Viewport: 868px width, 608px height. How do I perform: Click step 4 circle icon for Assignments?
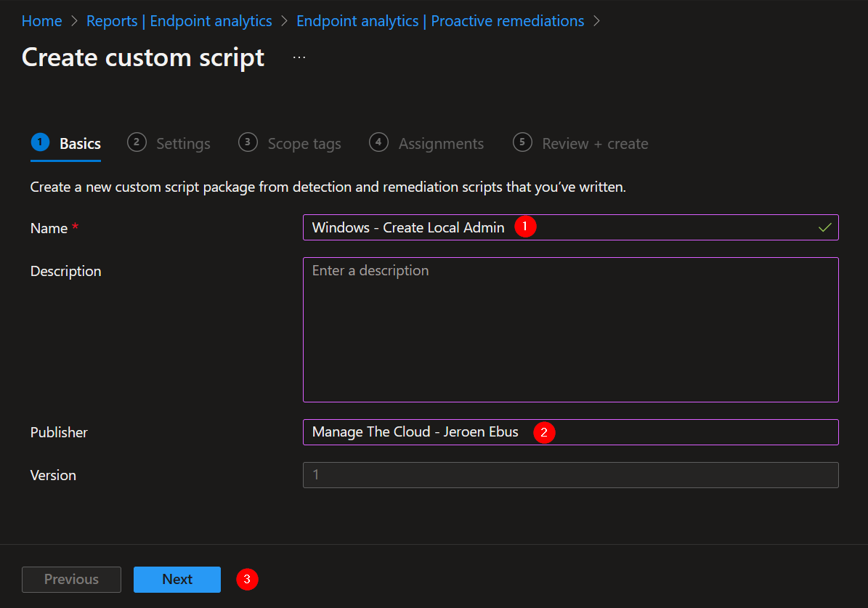[x=378, y=142]
